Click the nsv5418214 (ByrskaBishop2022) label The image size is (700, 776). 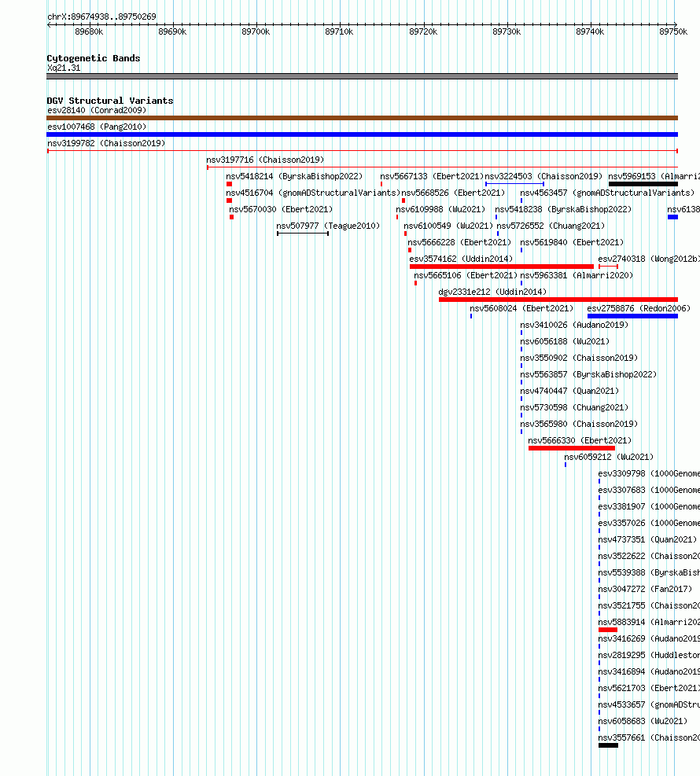click(x=294, y=176)
